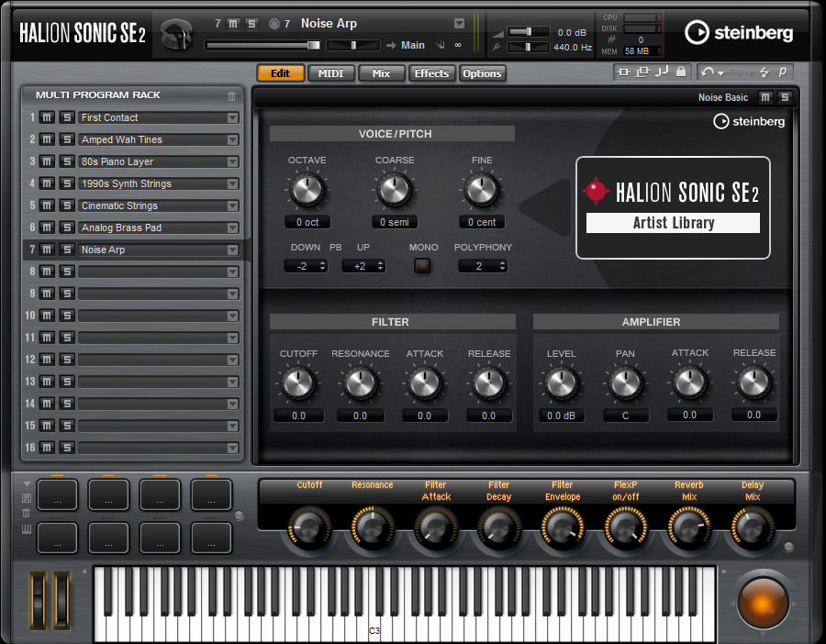Viewport: 826px width, 644px height.
Task: Click the global FlexPhraser notes icon
Action: (x=662, y=72)
